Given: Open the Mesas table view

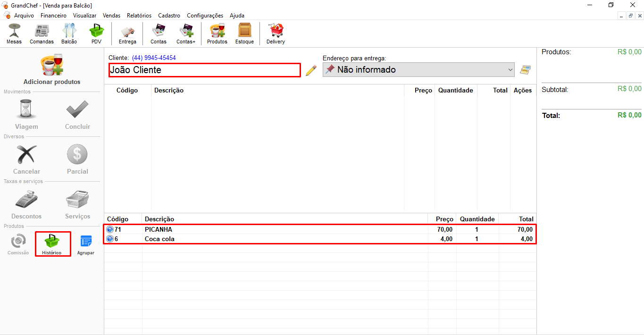Looking at the screenshot, I should 14,33.
